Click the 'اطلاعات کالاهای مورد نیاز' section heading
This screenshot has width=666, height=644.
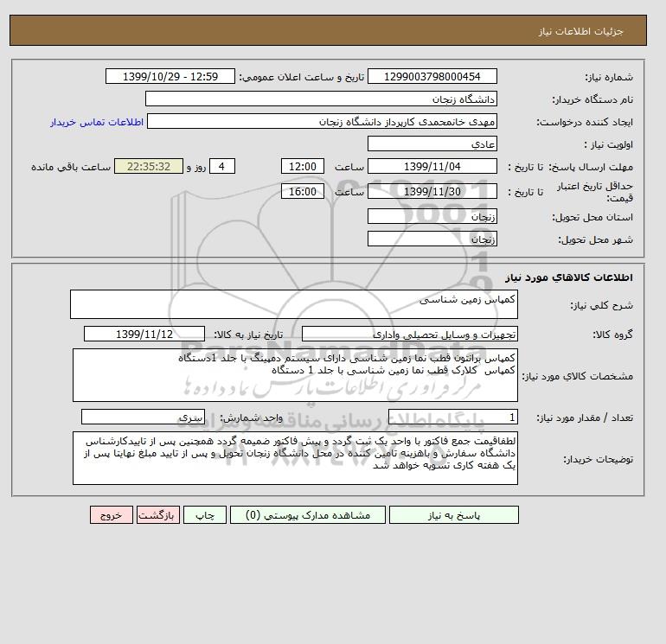tap(569, 277)
